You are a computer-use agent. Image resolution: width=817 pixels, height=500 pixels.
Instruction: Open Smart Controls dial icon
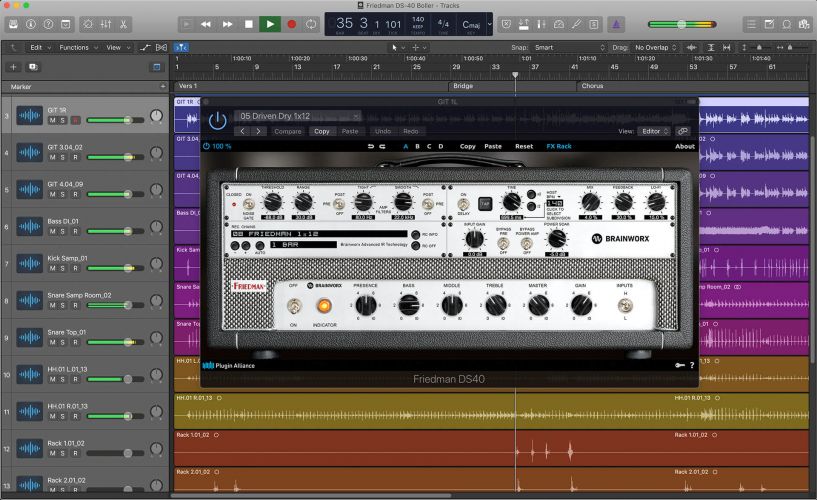pos(88,24)
